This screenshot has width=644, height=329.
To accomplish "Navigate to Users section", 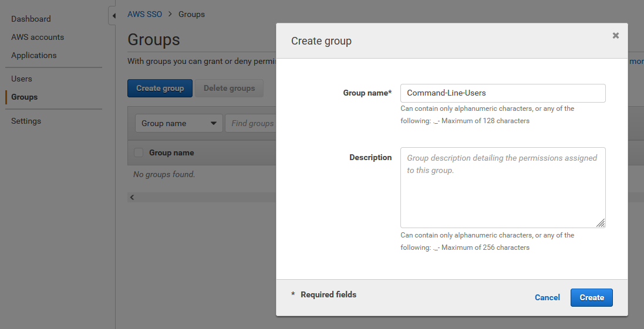I will 21,79.
